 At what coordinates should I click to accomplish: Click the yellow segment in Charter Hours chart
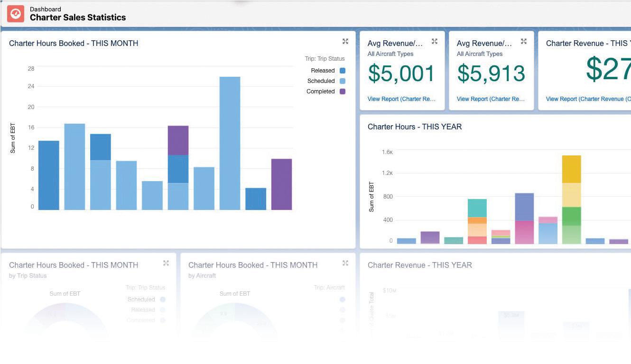pos(571,169)
